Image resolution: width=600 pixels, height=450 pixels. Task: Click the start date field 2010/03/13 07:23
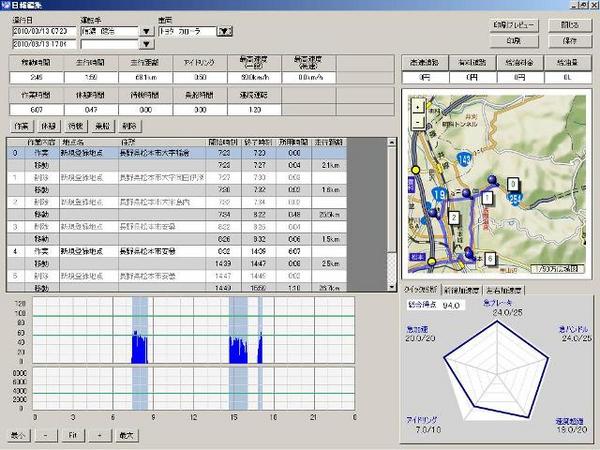click(44, 31)
